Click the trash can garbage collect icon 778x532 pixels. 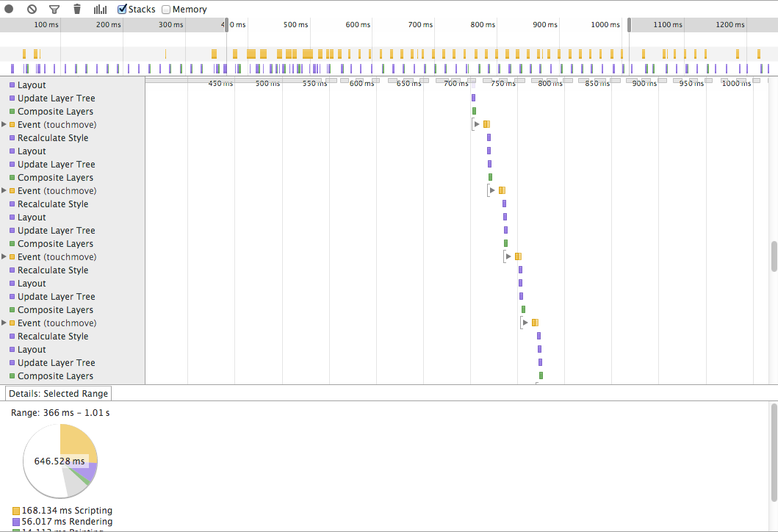(77, 10)
